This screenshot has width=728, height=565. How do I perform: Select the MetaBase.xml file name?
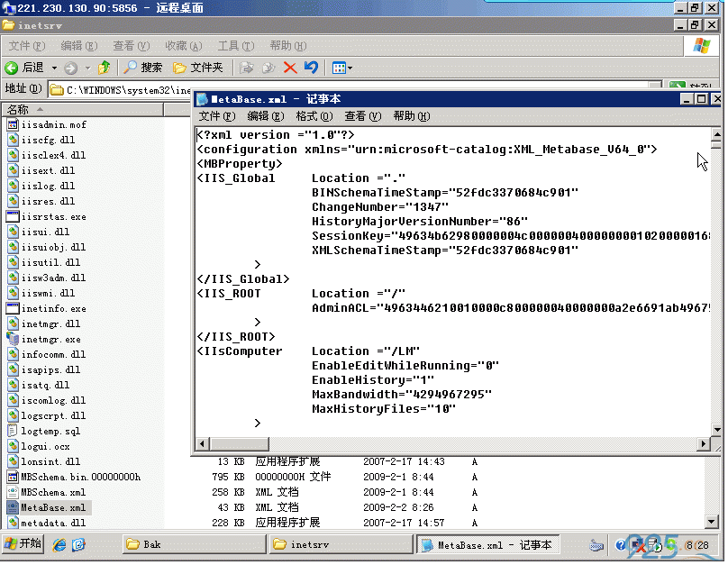click(x=53, y=508)
